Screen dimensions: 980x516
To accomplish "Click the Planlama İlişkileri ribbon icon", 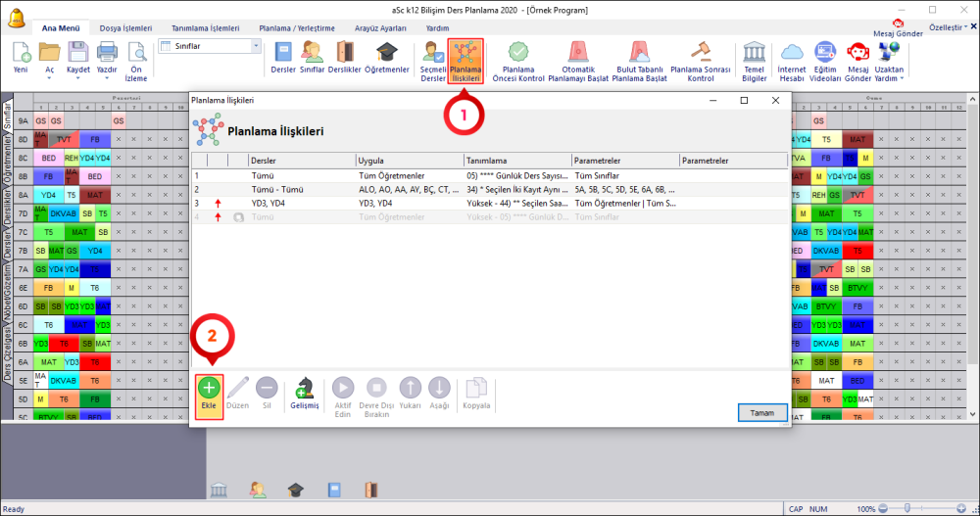I will coord(465,62).
